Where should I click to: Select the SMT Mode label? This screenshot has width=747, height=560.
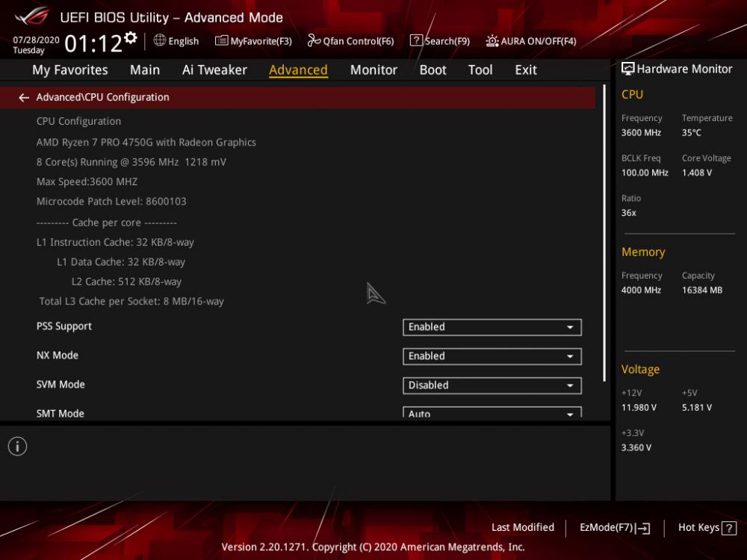coord(60,414)
